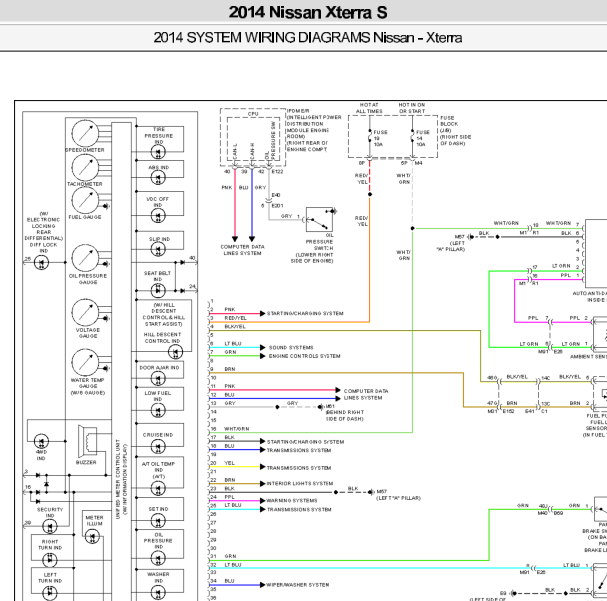This screenshot has height=601, width=607.
Task: Click Fuse 19 10A in fuse block
Action: pyautogui.click(x=376, y=138)
